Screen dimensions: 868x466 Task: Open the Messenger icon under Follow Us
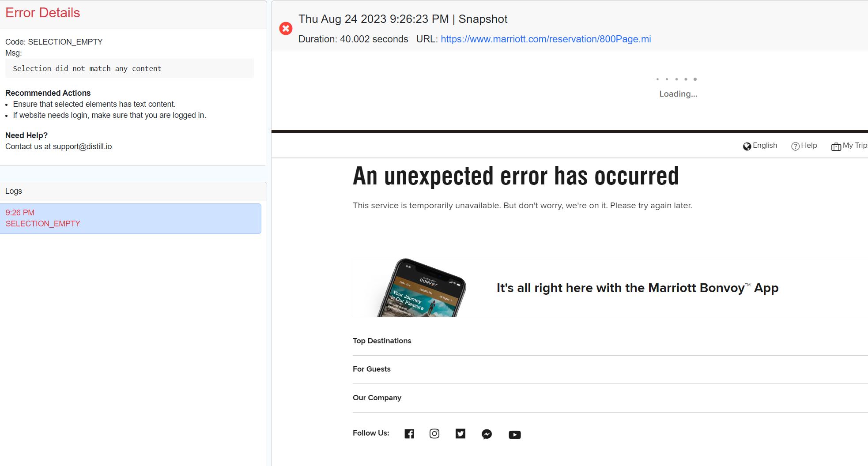487,434
